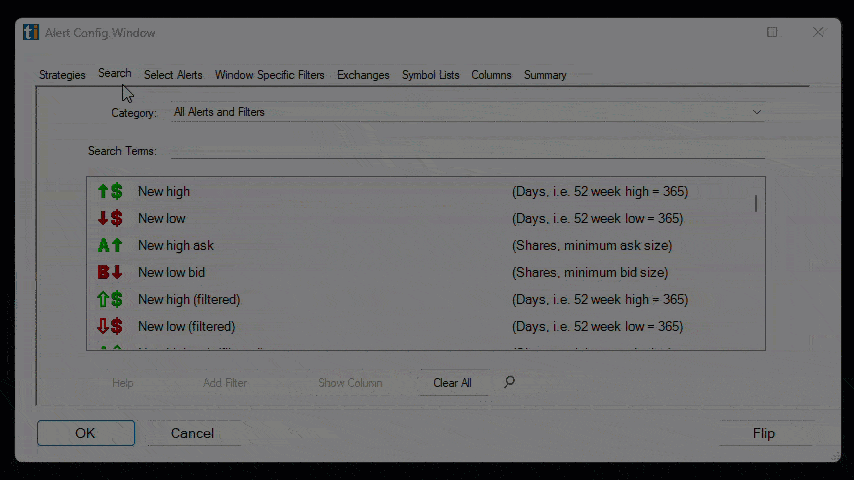Click the Show Column button

click(350, 383)
